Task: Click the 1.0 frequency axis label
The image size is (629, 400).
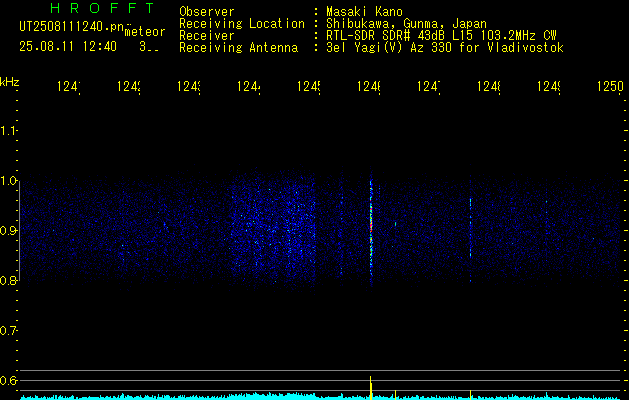Action: click(8, 181)
